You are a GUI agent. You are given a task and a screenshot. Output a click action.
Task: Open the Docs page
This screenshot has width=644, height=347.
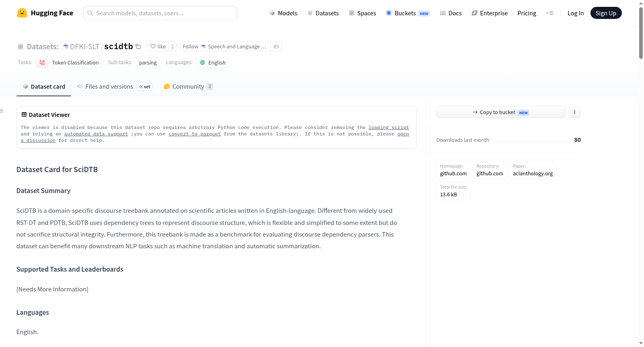(451, 13)
